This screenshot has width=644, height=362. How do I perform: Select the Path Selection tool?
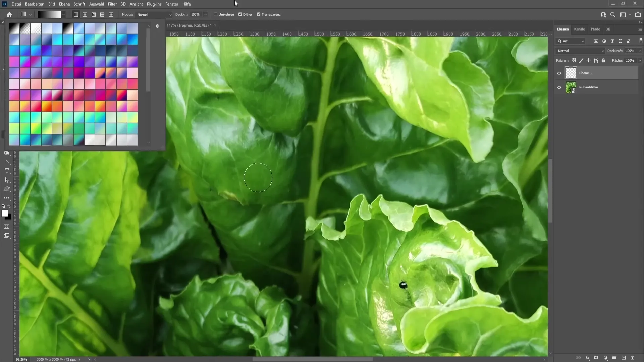click(x=7, y=180)
